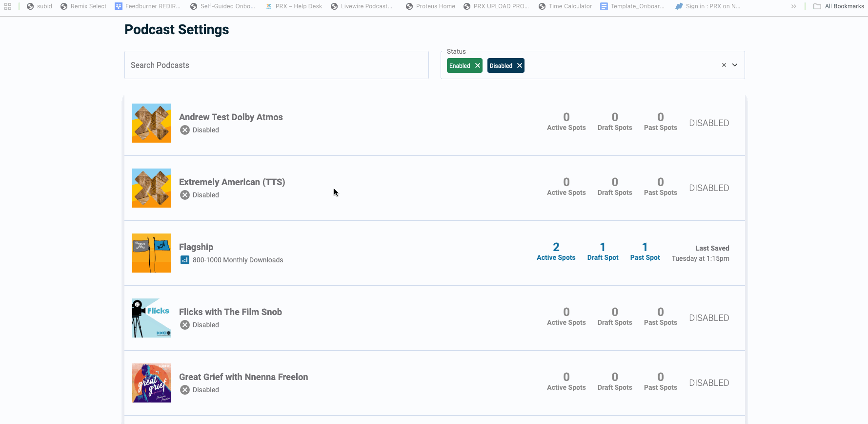Open Flagship podcast artwork thumbnail
This screenshot has width=868, height=424.
[x=152, y=253]
